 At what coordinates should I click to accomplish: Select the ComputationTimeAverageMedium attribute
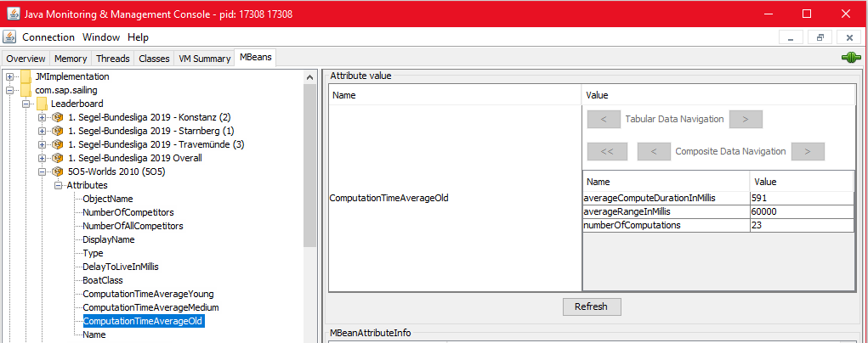point(150,307)
